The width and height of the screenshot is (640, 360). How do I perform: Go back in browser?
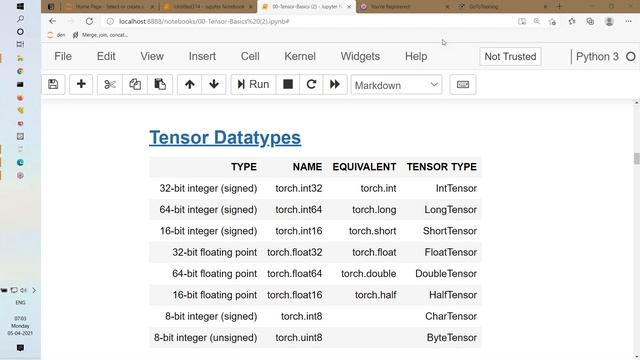click(53, 21)
